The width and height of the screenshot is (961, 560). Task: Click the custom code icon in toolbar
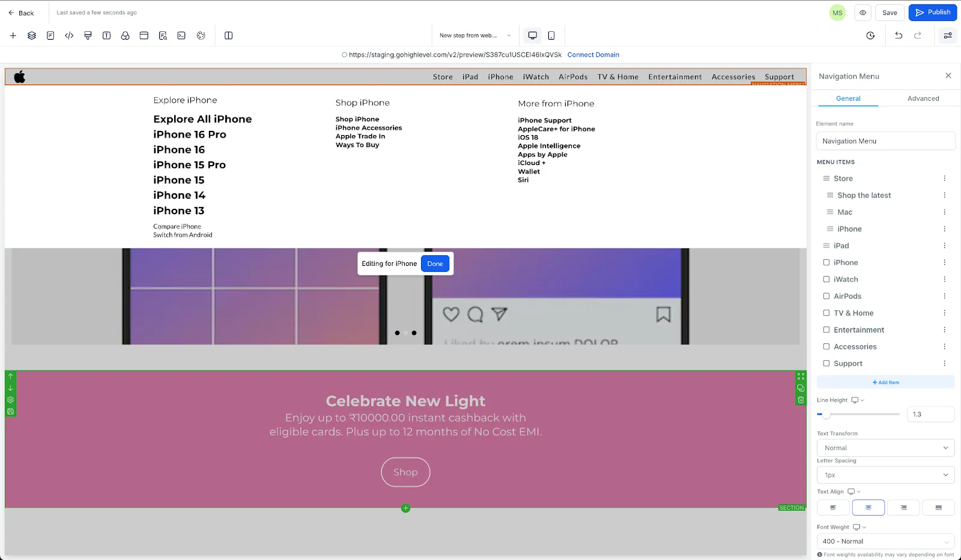[x=69, y=35]
